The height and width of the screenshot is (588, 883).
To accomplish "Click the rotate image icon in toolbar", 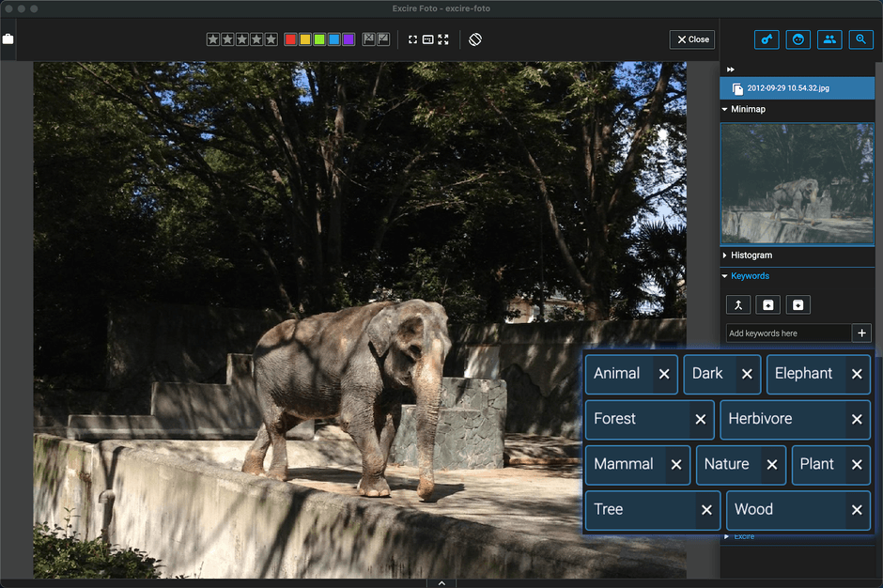I will (x=475, y=39).
